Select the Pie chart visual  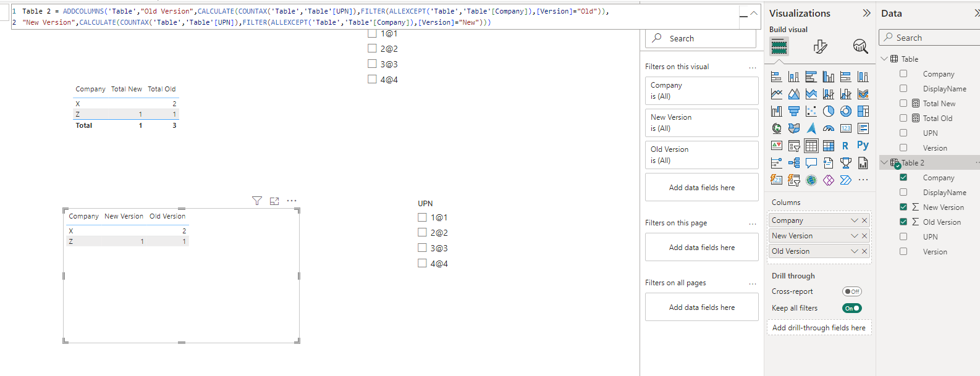pyautogui.click(x=829, y=111)
